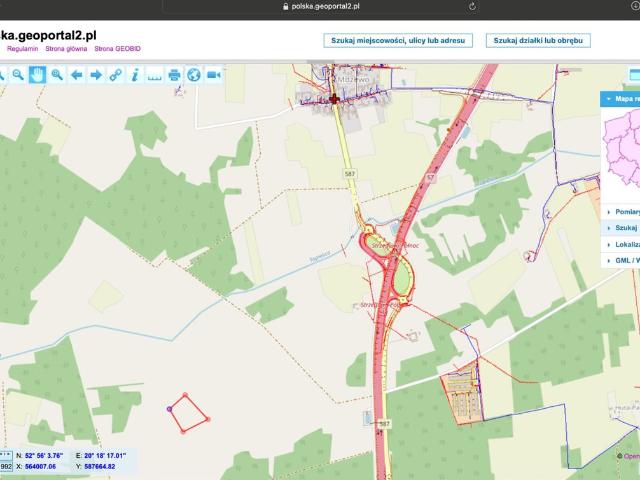Click the globe icon in toolbar
Viewport: 640px width, 480px height.
point(193,74)
